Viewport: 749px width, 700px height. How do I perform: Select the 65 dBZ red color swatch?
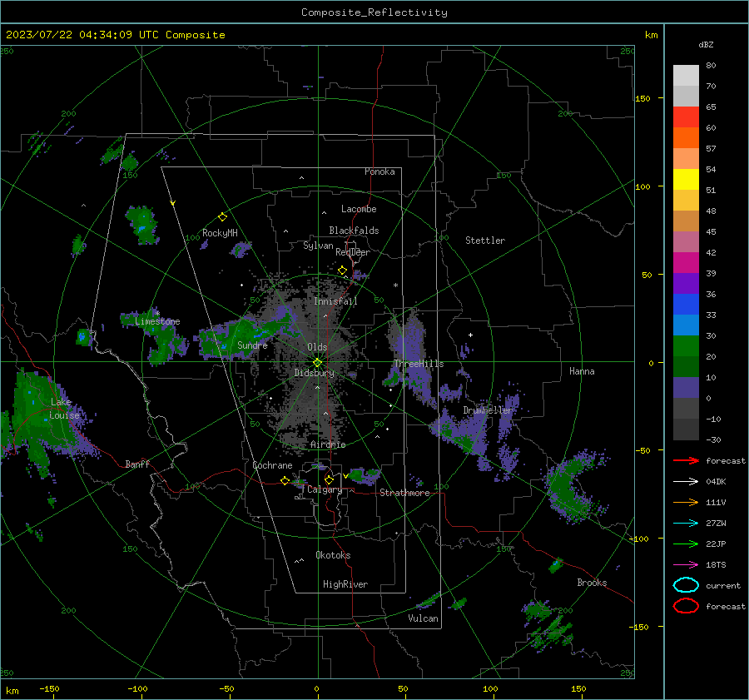[686, 117]
